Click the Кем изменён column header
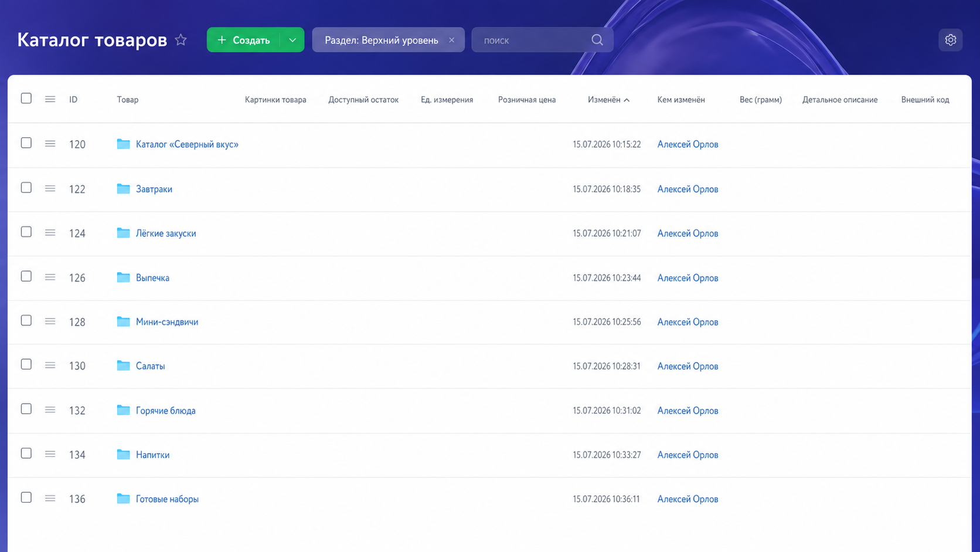 click(x=681, y=100)
